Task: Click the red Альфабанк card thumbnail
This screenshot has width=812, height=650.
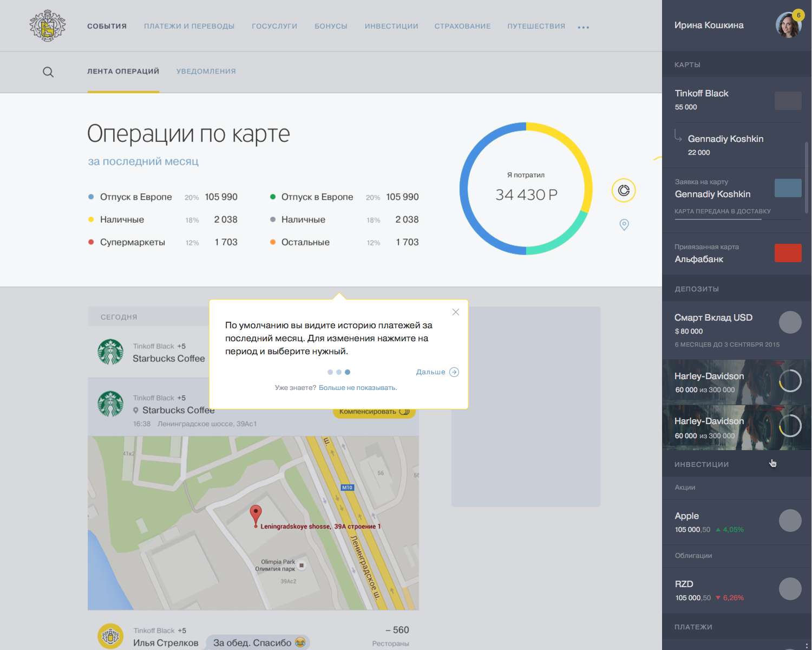Action: coord(788,253)
